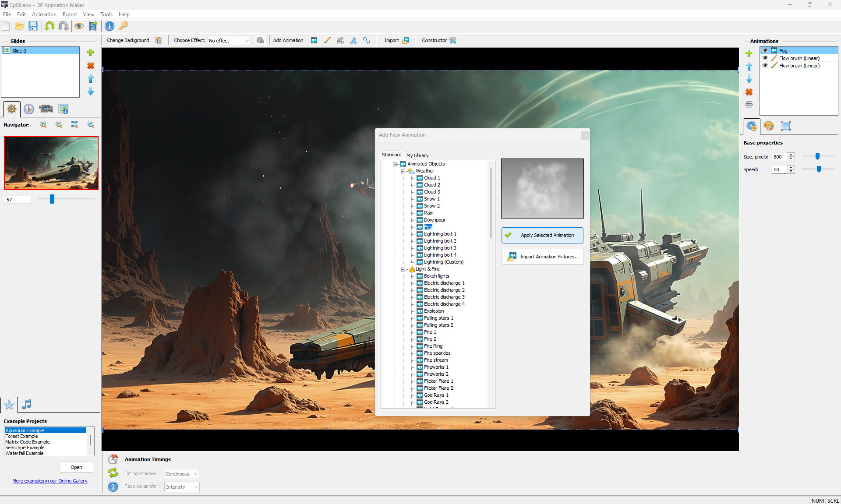Viewport: 841px width, 504px height.
Task: Delete selected animation with the red X
Action: 749,92
